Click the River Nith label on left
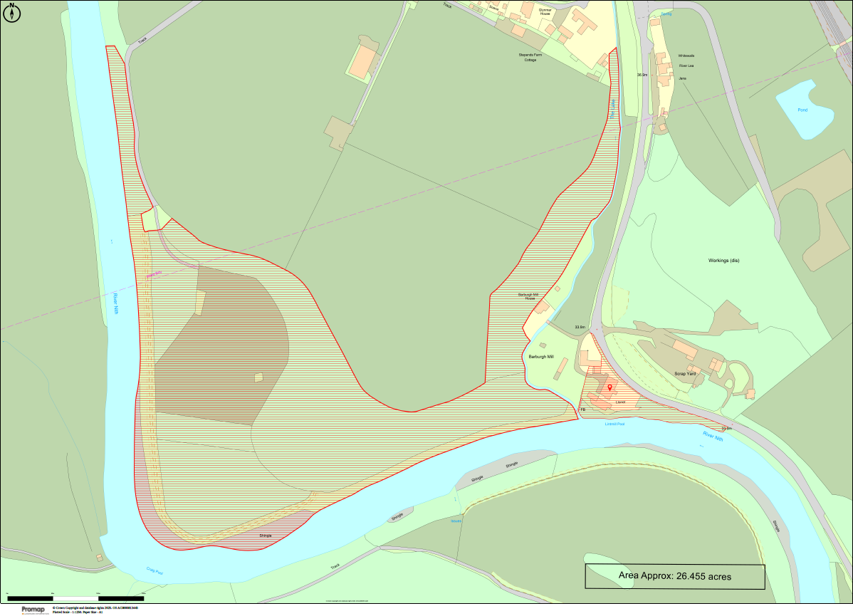 (115, 303)
